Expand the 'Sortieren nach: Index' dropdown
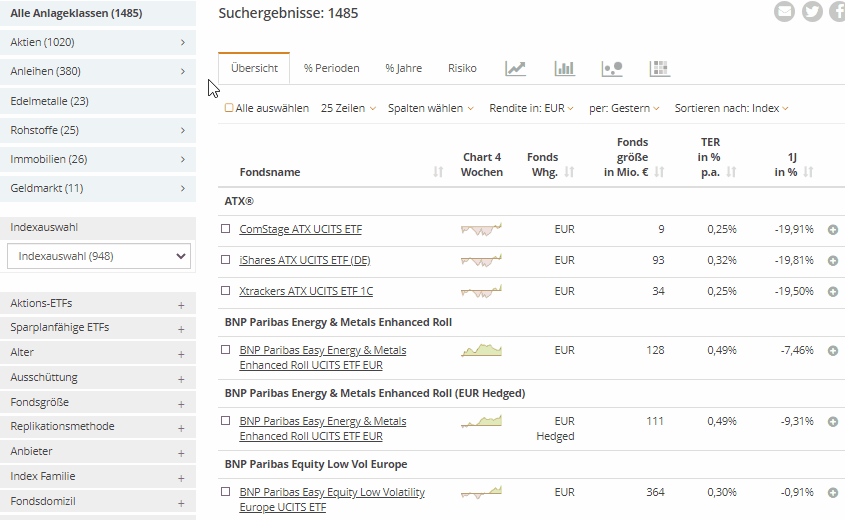The image size is (845, 520). click(x=731, y=108)
